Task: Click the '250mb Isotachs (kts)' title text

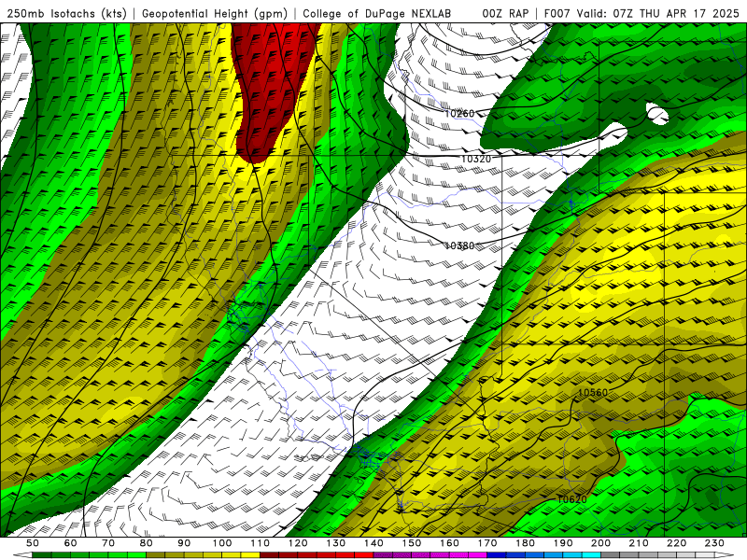Action: tap(66, 14)
